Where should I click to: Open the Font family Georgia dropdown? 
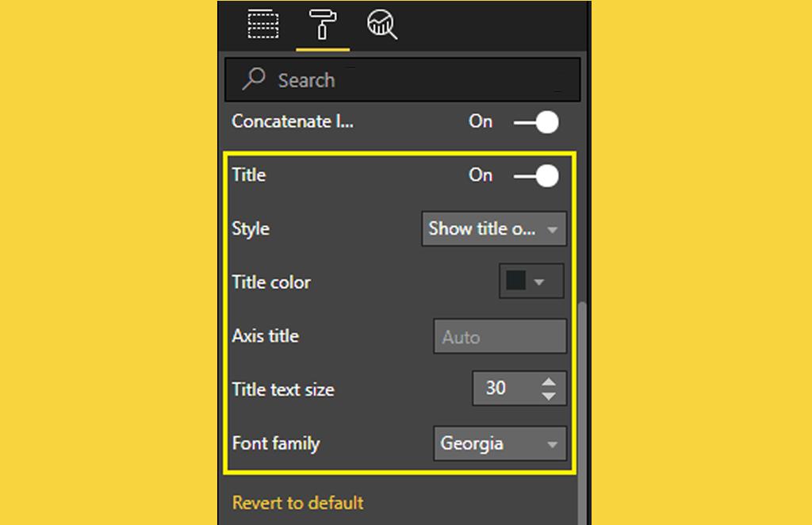[500, 444]
